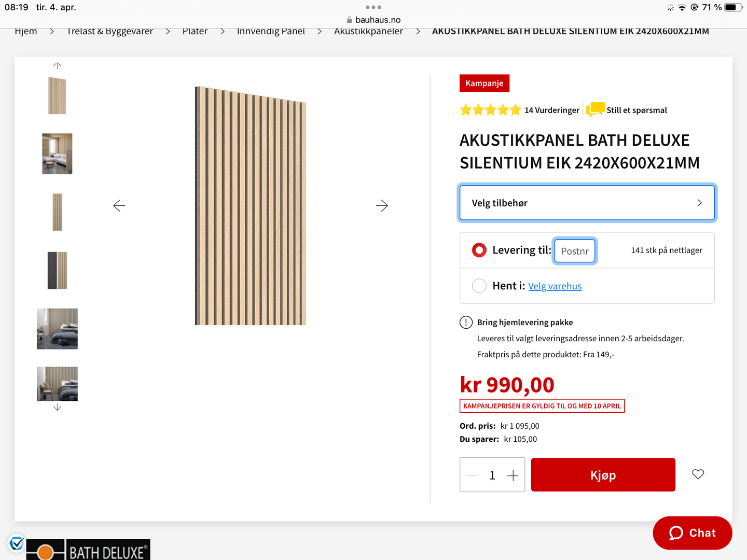Open the Chat support bubble
The width and height of the screenshot is (747, 560).
click(x=693, y=533)
